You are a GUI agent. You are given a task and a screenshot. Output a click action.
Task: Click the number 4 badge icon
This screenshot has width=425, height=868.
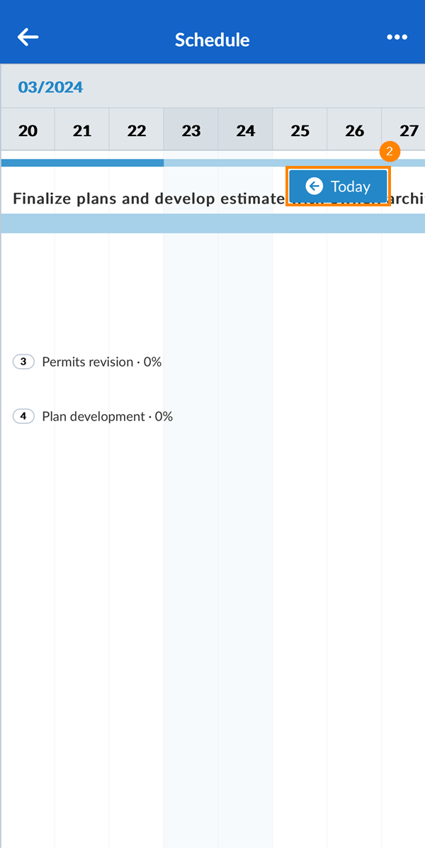(x=23, y=416)
